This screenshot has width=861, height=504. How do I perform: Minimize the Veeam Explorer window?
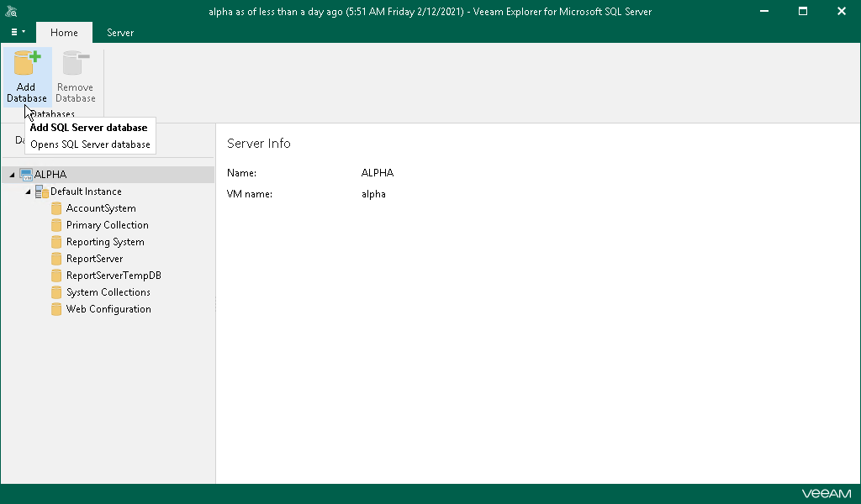coord(763,11)
